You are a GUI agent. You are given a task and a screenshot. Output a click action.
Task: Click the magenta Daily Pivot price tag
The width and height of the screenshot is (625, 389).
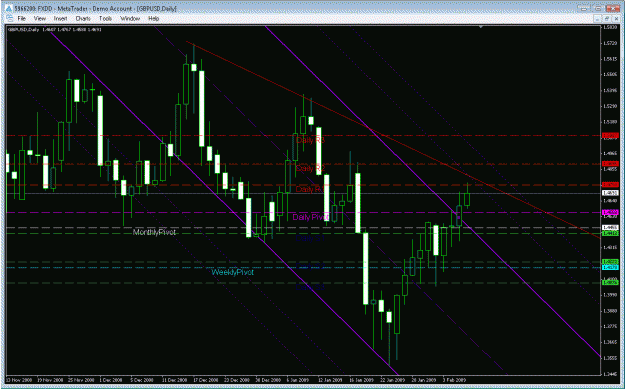coord(610,212)
